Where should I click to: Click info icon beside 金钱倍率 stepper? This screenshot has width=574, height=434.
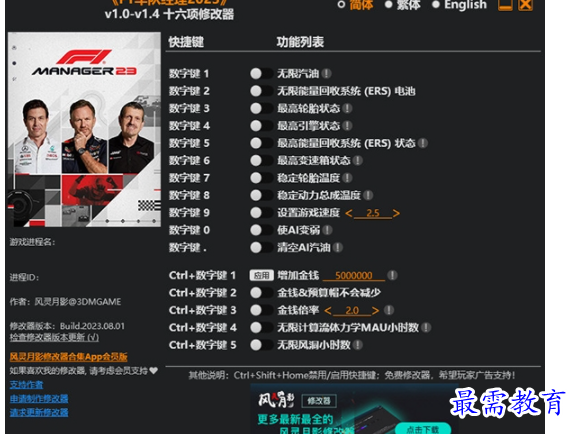pos(389,310)
